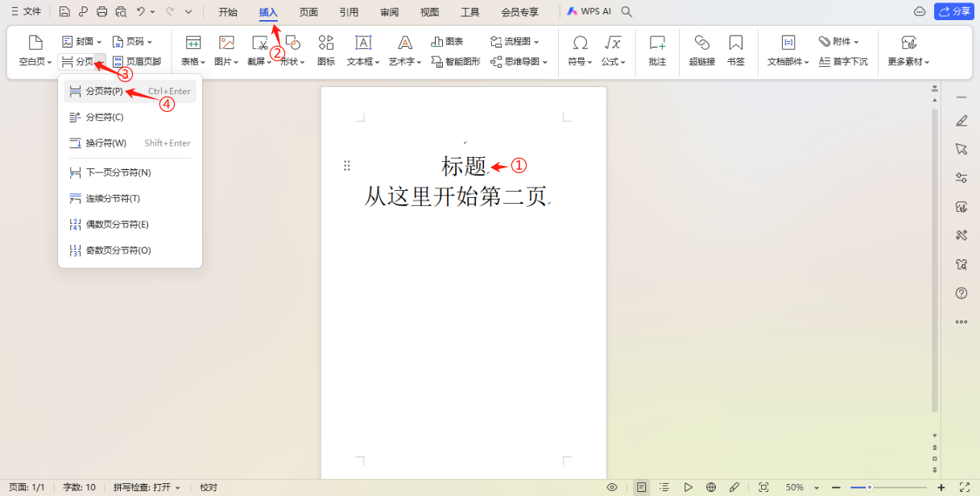
Task: Switch to page layout view in status bar
Action: point(641,487)
